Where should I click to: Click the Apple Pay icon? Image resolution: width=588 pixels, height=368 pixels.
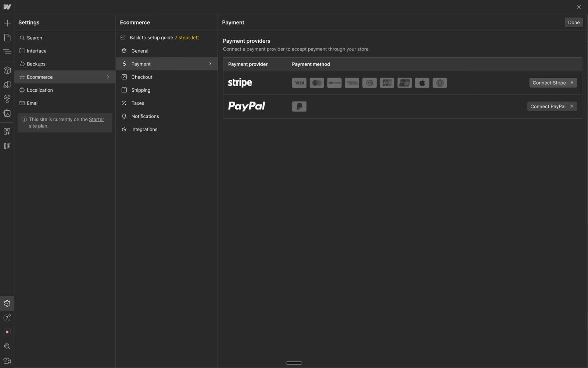(422, 83)
